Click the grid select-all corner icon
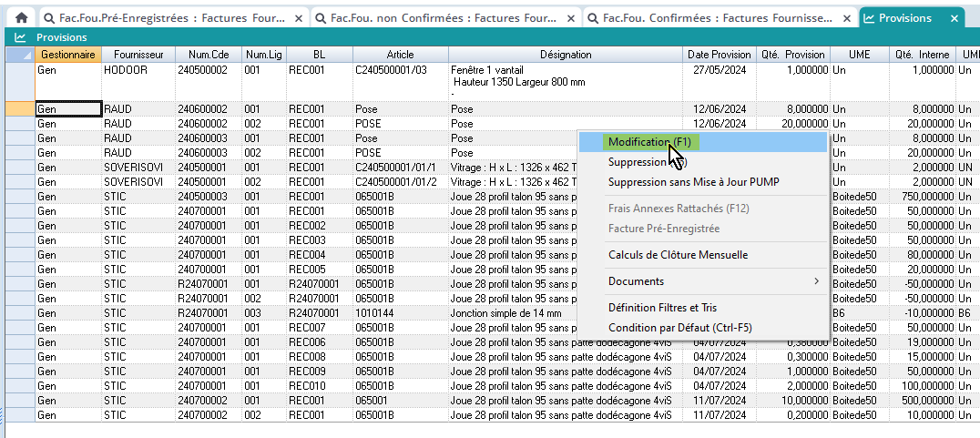The width and height of the screenshot is (980, 438). click(19, 55)
